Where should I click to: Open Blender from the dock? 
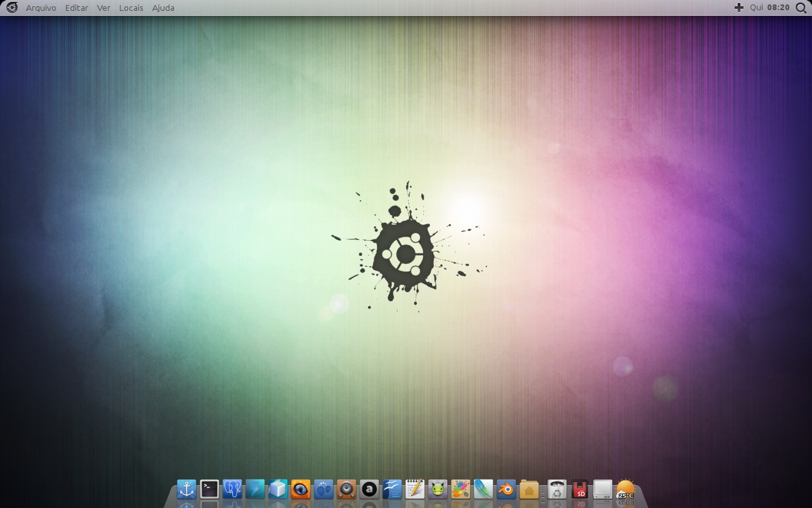click(506, 489)
